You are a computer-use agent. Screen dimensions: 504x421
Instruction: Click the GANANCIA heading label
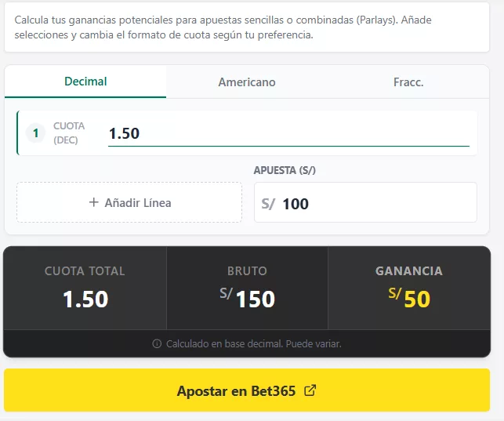pos(409,271)
